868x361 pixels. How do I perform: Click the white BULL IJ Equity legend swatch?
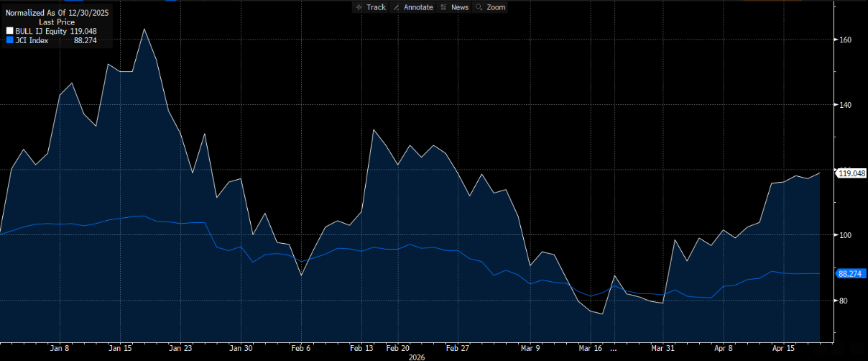9,32
